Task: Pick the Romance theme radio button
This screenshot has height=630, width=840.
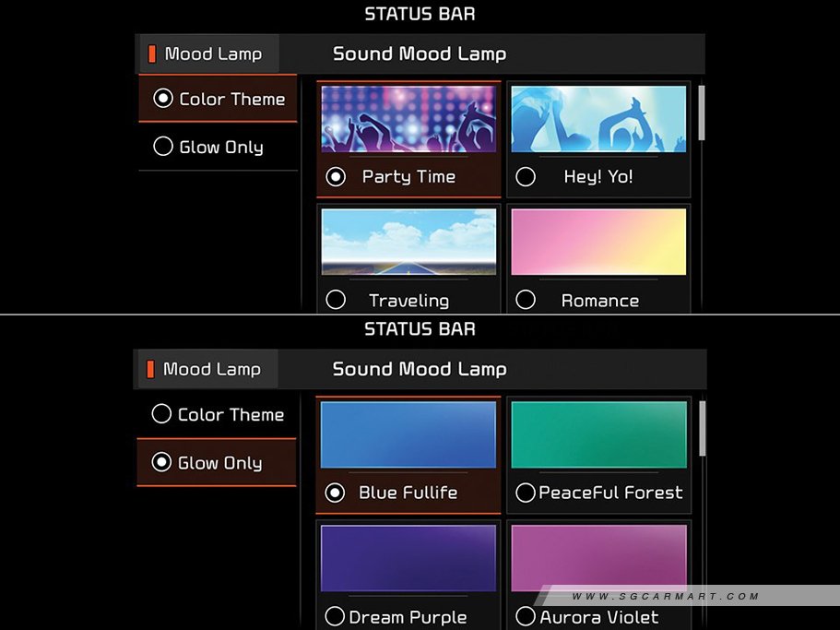Action: [526, 300]
